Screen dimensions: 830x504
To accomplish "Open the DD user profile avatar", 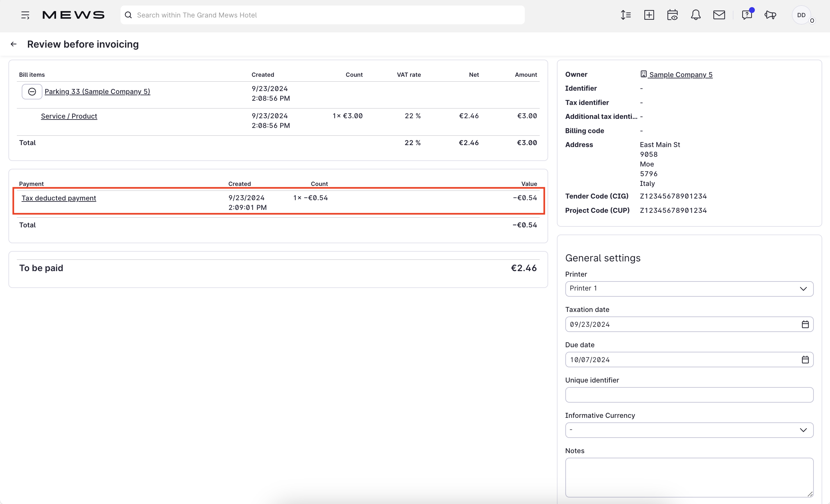I will click(801, 15).
